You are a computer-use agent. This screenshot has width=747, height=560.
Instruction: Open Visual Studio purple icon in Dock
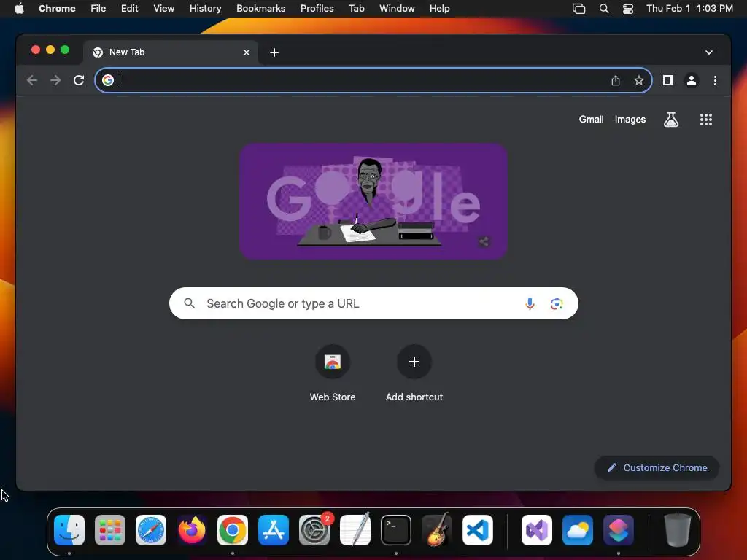pyautogui.click(x=537, y=530)
